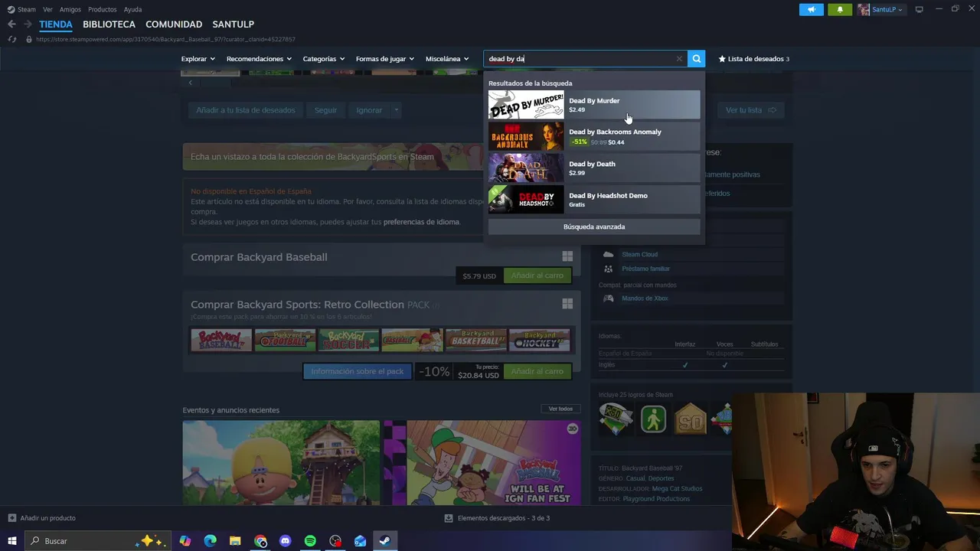
Task: Click Ver todos events button
Action: coord(560,409)
